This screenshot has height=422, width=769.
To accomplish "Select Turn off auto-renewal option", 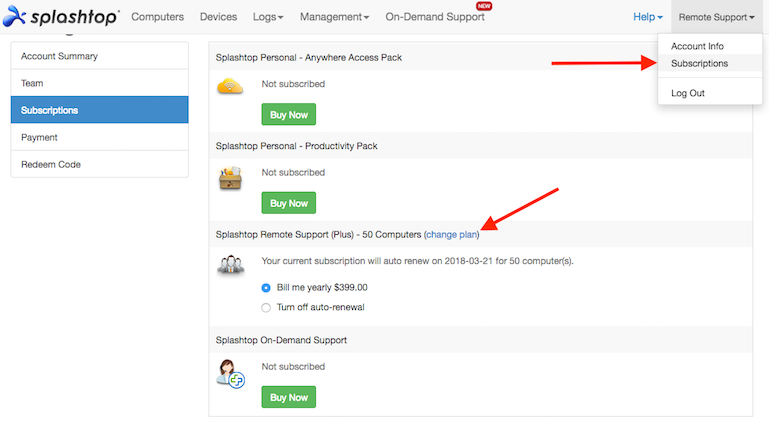I will (x=266, y=308).
